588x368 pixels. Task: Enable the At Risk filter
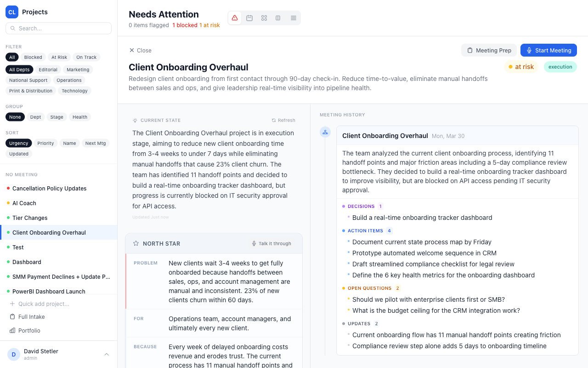(59, 57)
